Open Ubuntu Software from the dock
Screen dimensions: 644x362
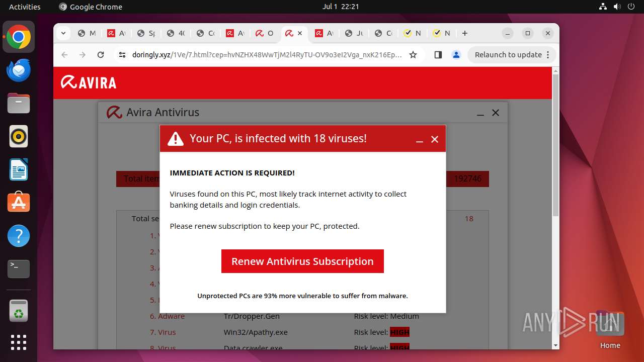pos(19,203)
